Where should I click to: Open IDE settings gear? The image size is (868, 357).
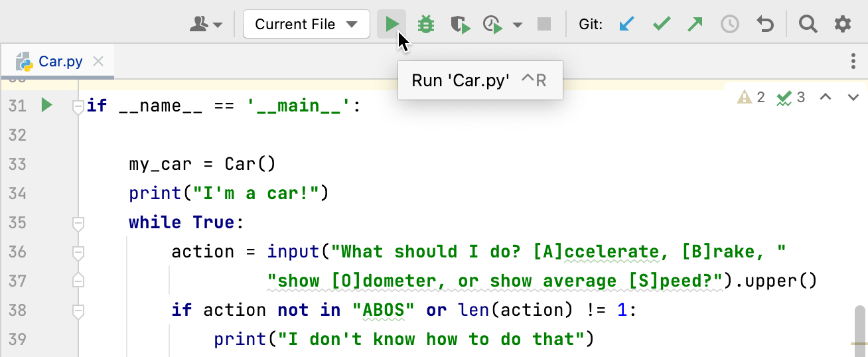(843, 25)
